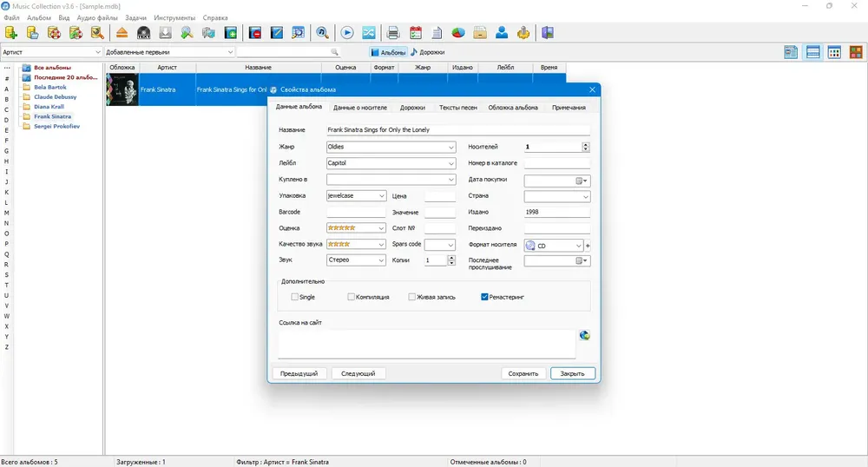Click the printer toolbar icon

(x=393, y=33)
